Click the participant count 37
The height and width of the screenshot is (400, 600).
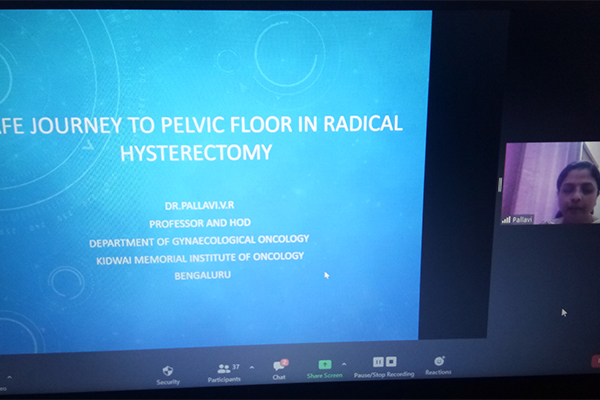pos(236,366)
